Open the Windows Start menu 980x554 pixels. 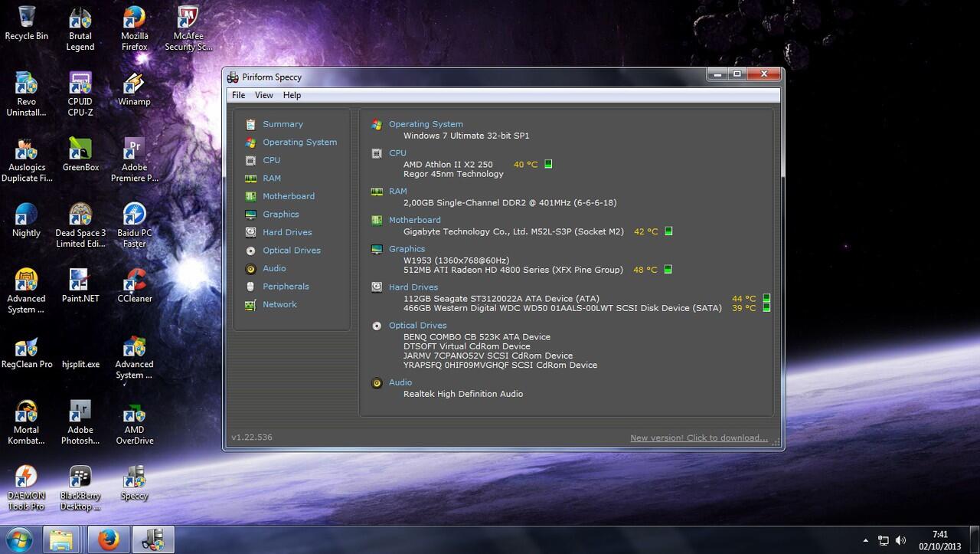(x=18, y=539)
